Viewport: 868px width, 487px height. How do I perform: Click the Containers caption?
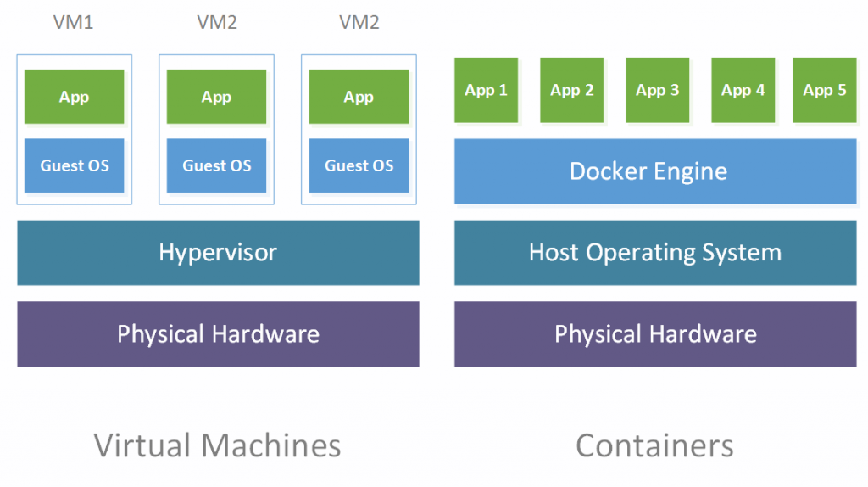(x=655, y=445)
